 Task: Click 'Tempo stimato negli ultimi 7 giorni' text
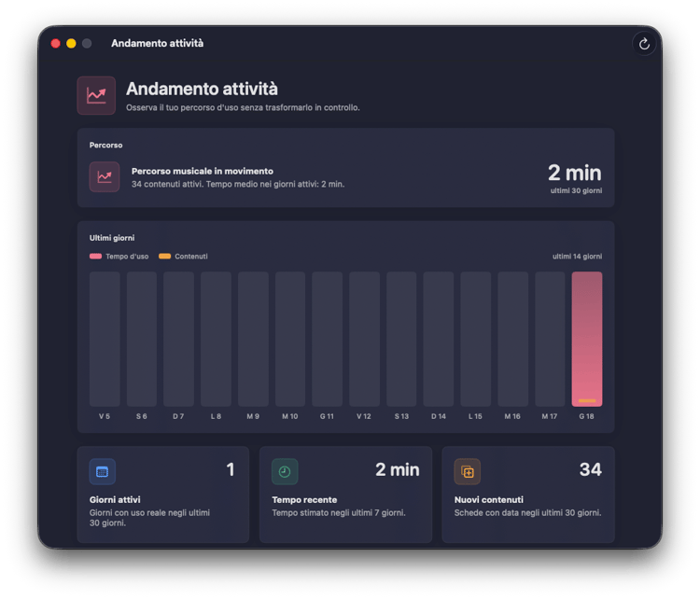pos(339,512)
